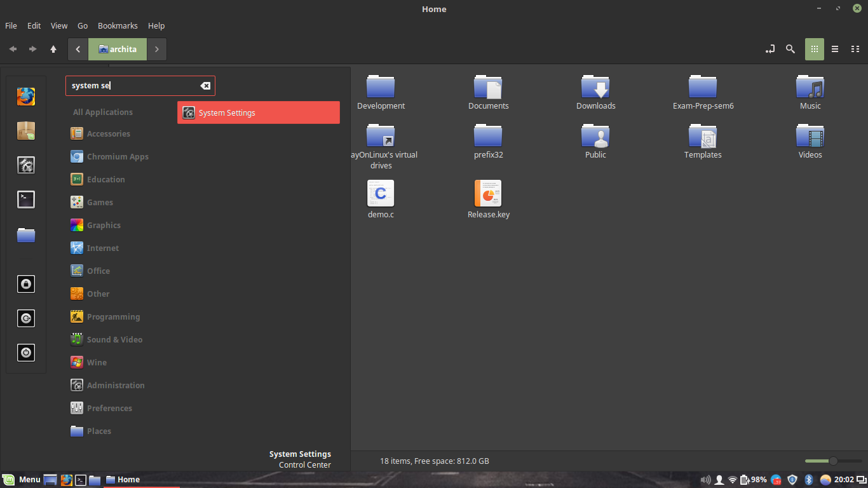Browse the Graphics application category
The image size is (868, 488).
click(x=103, y=225)
